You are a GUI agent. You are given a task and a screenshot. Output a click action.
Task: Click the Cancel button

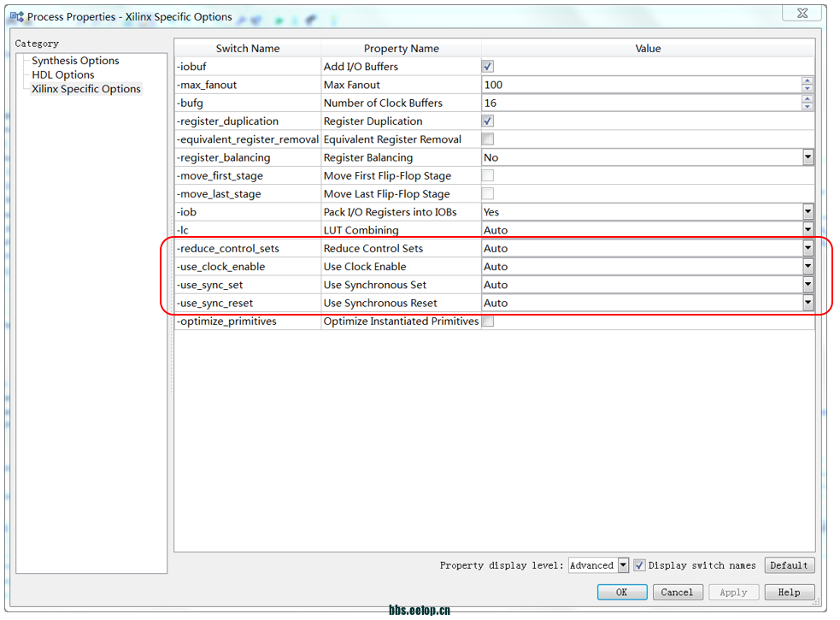click(678, 592)
